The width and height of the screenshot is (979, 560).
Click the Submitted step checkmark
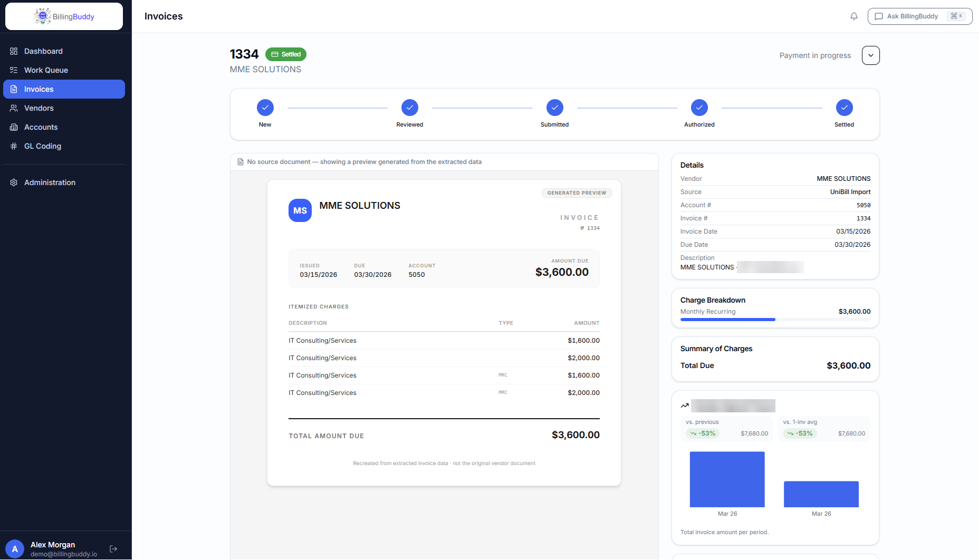click(555, 108)
